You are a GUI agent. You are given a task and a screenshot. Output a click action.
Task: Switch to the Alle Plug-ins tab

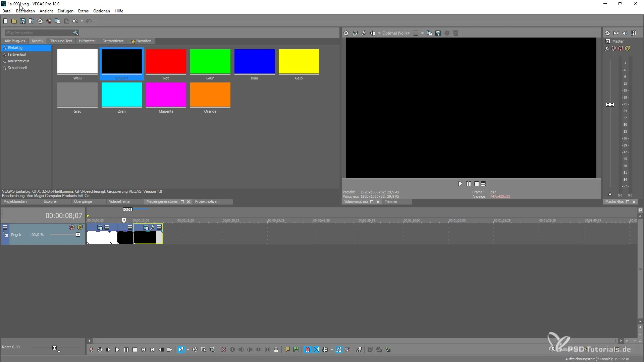[x=15, y=41]
